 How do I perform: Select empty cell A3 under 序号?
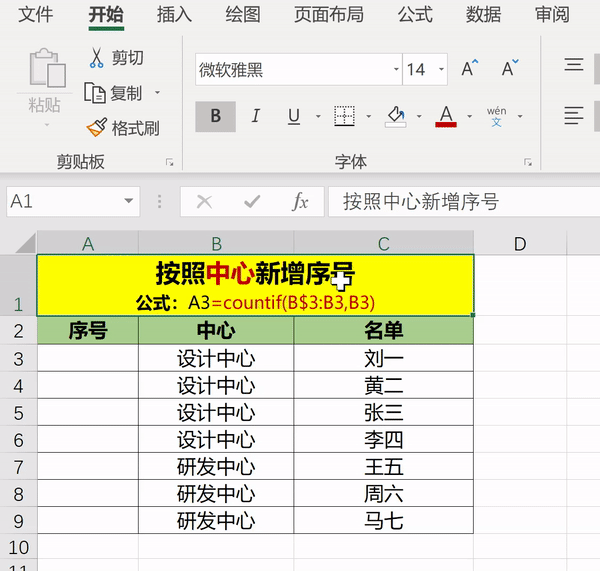click(x=88, y=358)
